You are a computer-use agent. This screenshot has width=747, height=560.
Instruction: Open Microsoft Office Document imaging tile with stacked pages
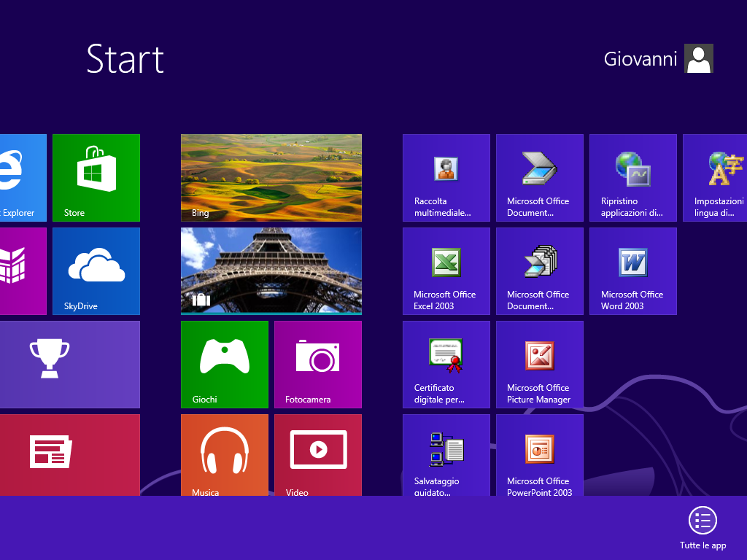coord(539,271)
